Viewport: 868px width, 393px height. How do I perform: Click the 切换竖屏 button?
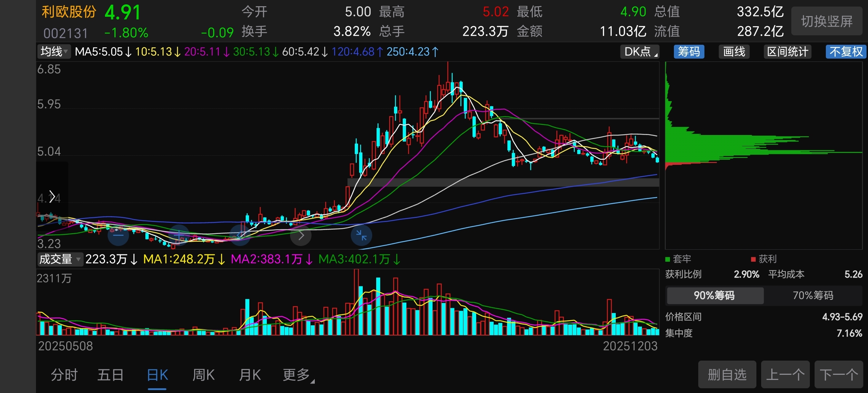click(827, 21)
